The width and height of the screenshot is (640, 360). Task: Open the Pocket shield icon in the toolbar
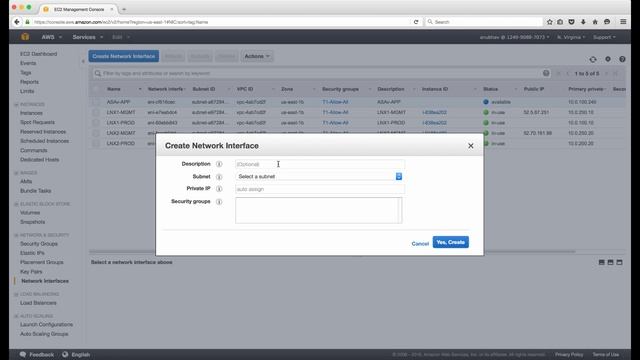point(571,22)
